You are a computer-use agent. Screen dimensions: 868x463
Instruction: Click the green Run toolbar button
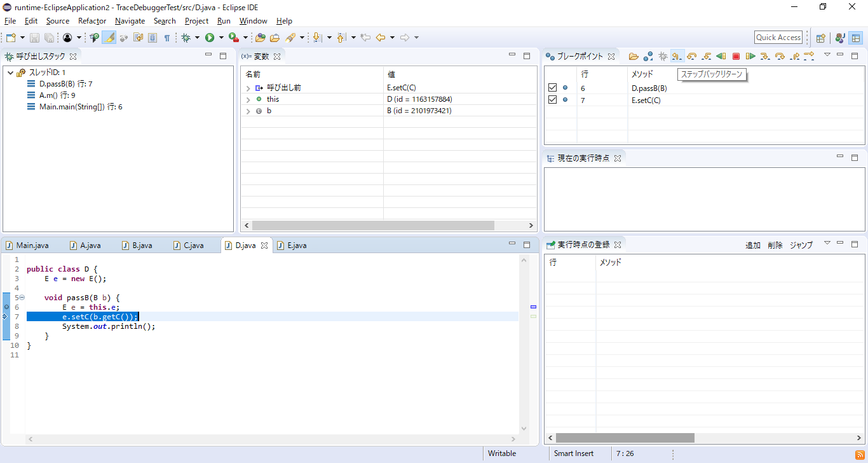click(210, 38)
